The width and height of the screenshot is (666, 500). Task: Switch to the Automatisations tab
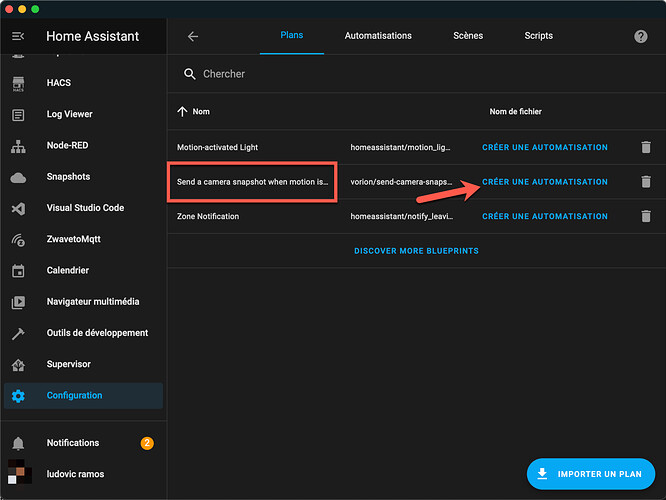[x=378, y=36]
